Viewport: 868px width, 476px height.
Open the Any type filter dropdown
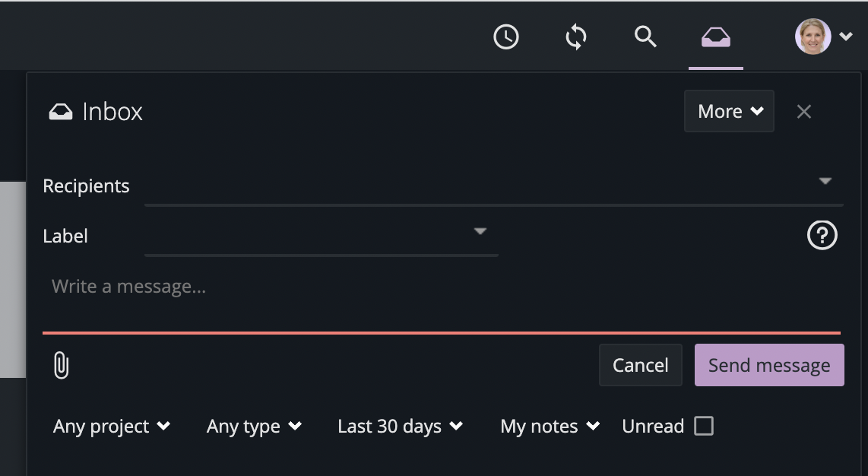254,426
